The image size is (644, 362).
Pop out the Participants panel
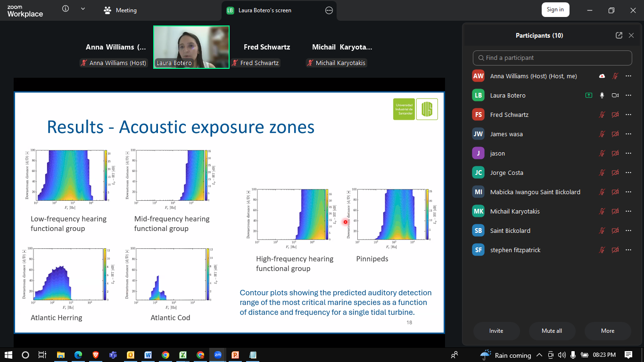619,35
